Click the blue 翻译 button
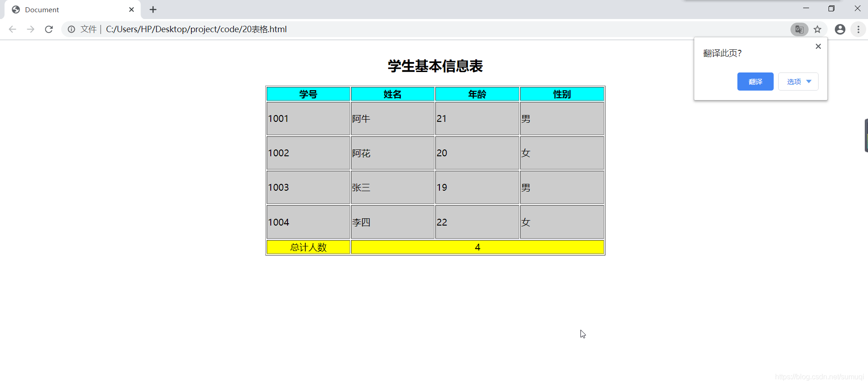Image resolution: width=868 pixels, height=385 pixels. tap(755, 82)
